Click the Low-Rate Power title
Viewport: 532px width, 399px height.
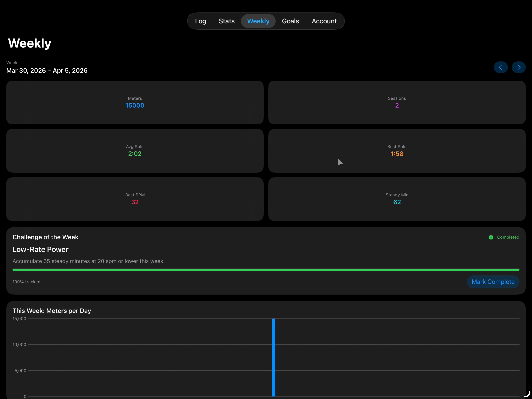click(x=40, y=250)
